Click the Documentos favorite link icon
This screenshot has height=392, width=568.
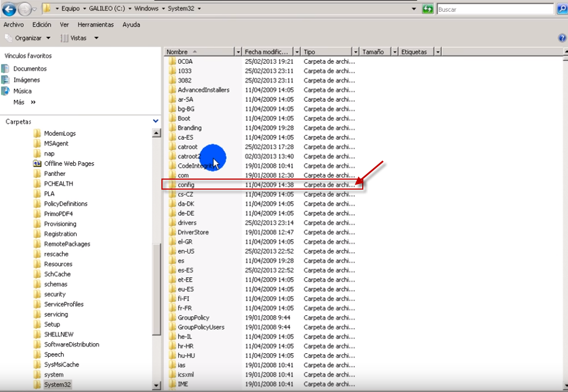pos(6,69)
